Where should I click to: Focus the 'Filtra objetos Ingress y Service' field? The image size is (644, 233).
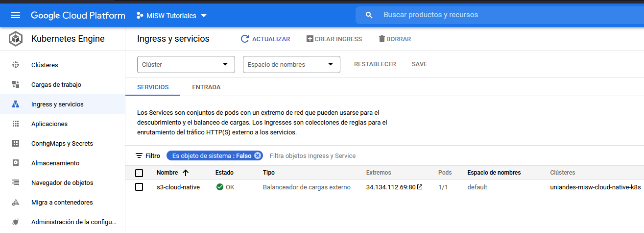[312, 155]
